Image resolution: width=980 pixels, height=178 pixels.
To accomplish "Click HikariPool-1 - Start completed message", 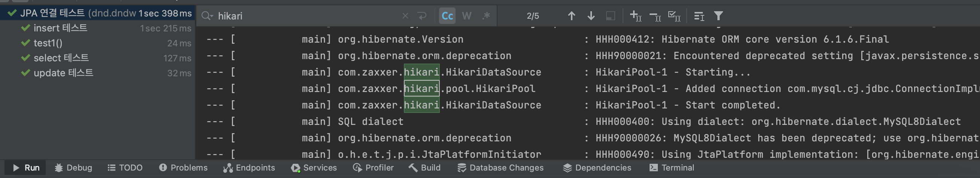I will click(x=688, y=105).
